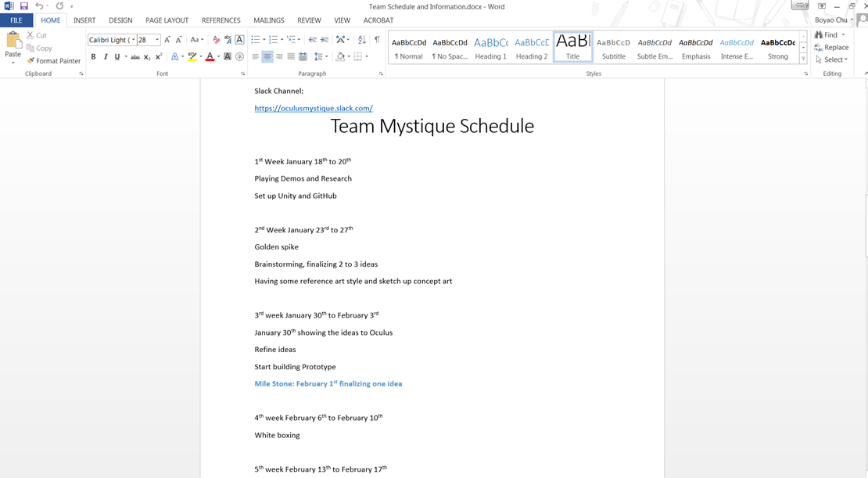Expand the Styles gallery More button
This screenshot has height=478, width=868.
[803, 59]
